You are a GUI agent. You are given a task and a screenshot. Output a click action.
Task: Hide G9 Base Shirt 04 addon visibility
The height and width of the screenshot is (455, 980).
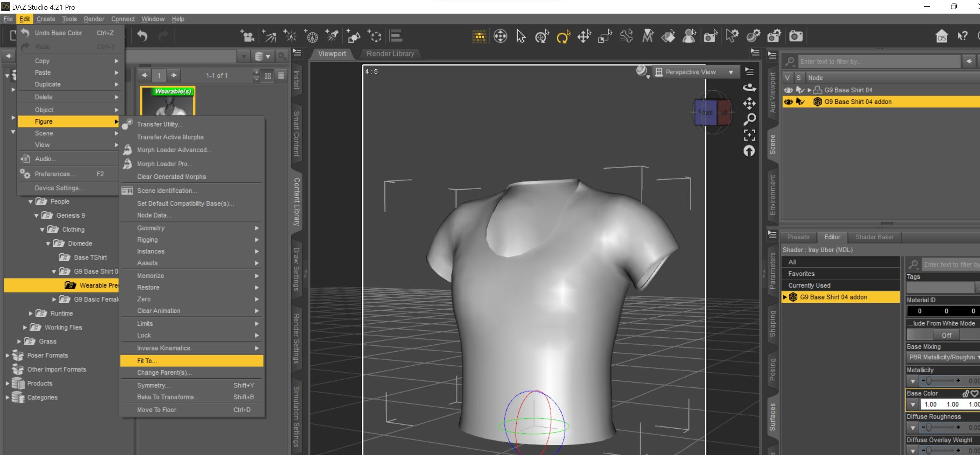[x=788, y=102]
